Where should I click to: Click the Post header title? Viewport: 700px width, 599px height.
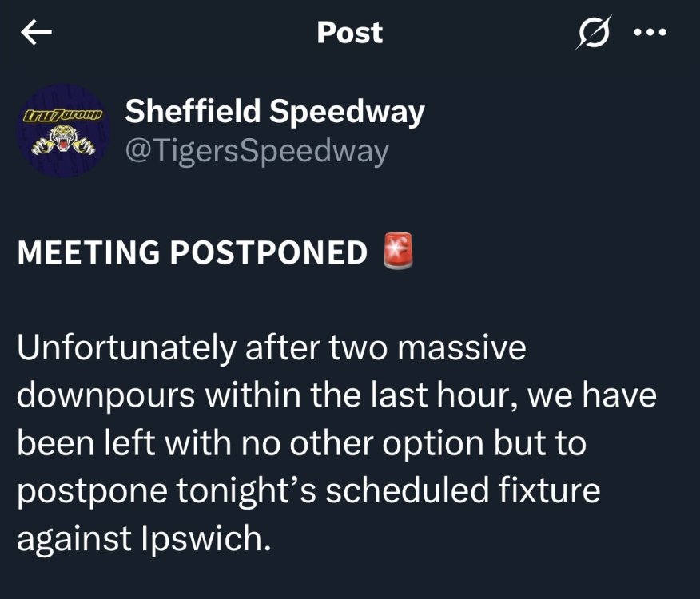(350, 33)
